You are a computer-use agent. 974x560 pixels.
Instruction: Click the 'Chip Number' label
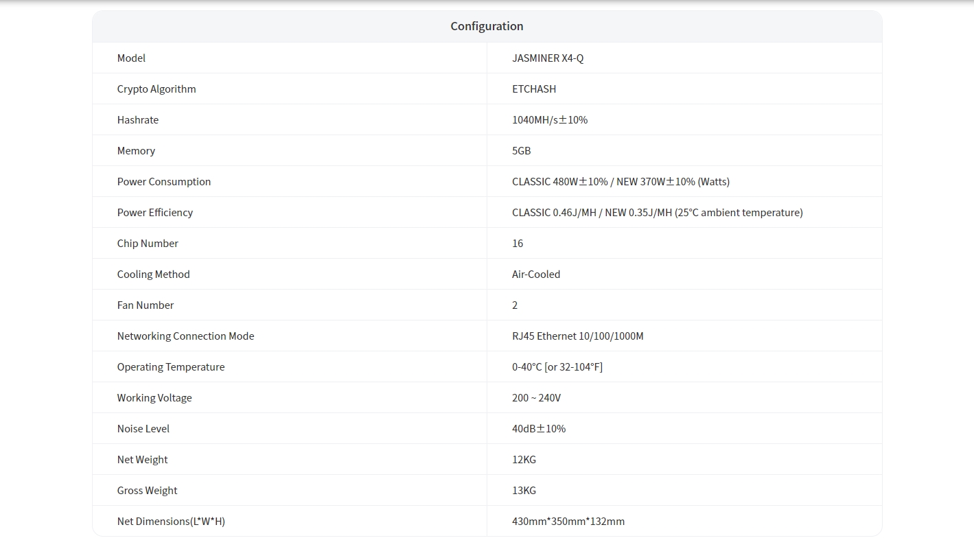[x=148, y=244]
